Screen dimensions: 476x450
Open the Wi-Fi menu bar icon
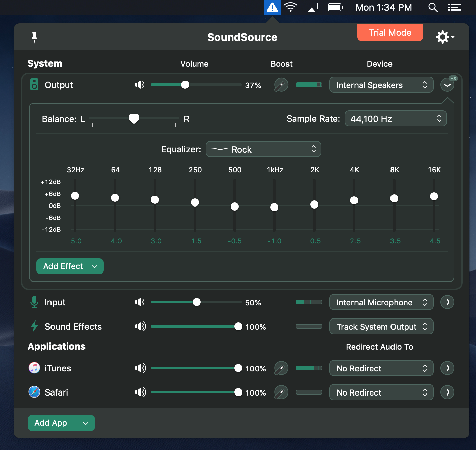(x=291, y=7)
